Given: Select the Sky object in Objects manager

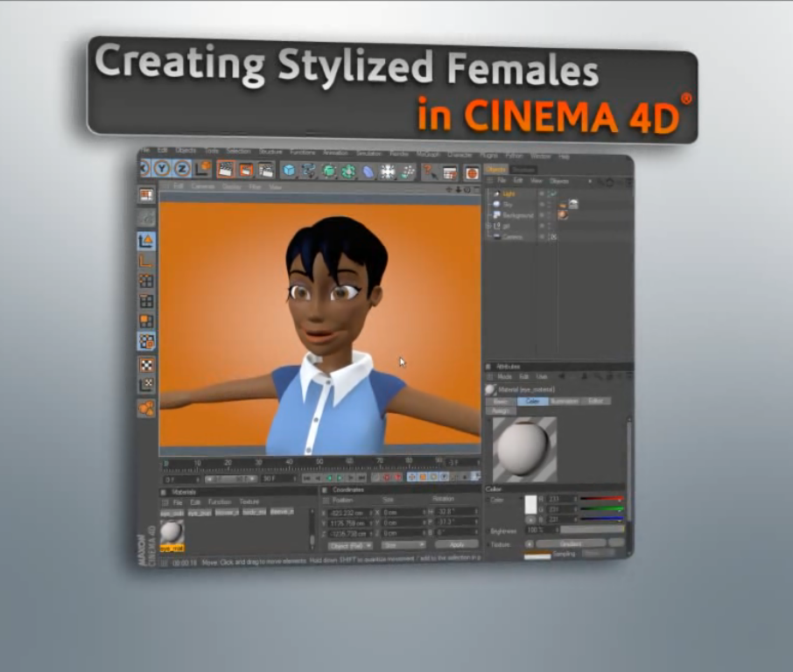Looking at the screenshot, I should point(508,204).
